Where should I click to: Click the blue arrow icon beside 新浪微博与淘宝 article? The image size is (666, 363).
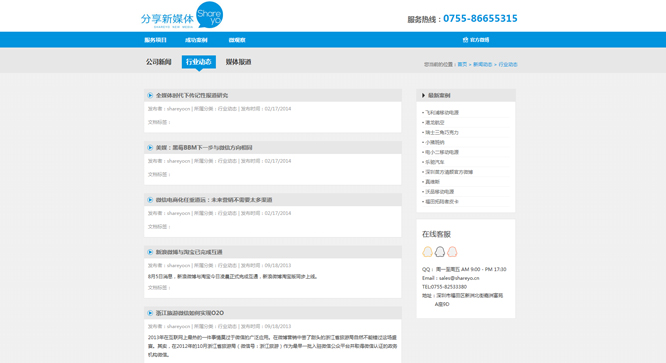[150, 252]
